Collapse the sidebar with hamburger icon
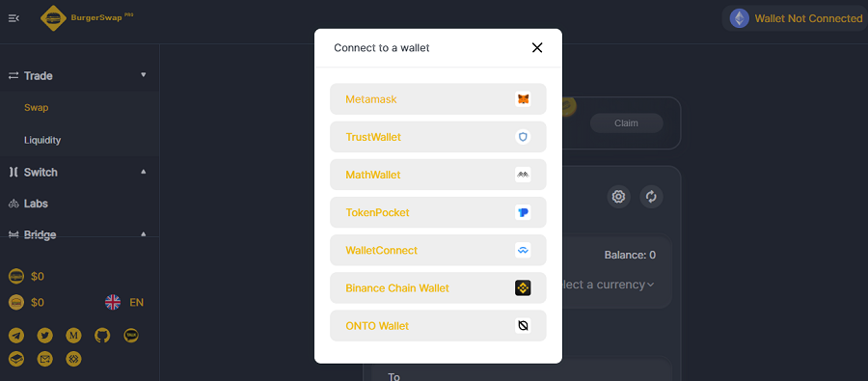 (x=14, y=18)
